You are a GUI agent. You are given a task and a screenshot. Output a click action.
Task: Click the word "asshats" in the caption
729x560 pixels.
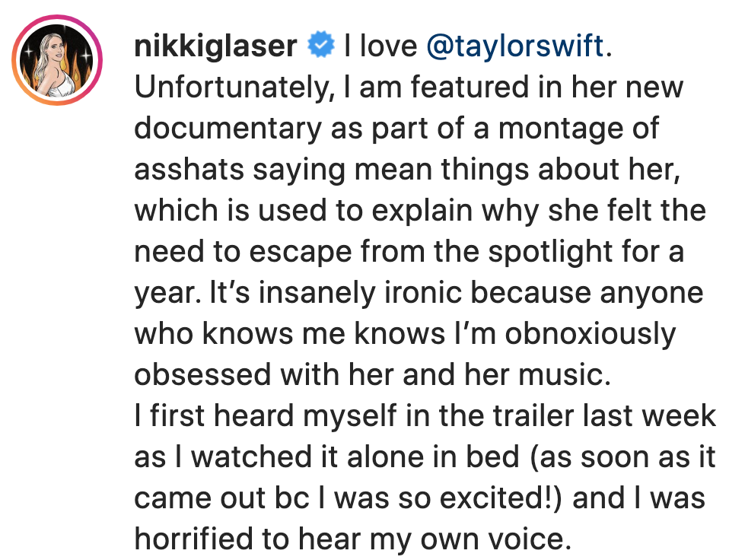tap(189, 169)
